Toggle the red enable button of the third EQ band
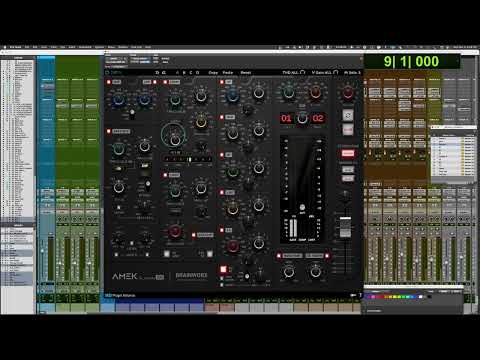This screenshot has height=360, width=480. pos(222,155)
